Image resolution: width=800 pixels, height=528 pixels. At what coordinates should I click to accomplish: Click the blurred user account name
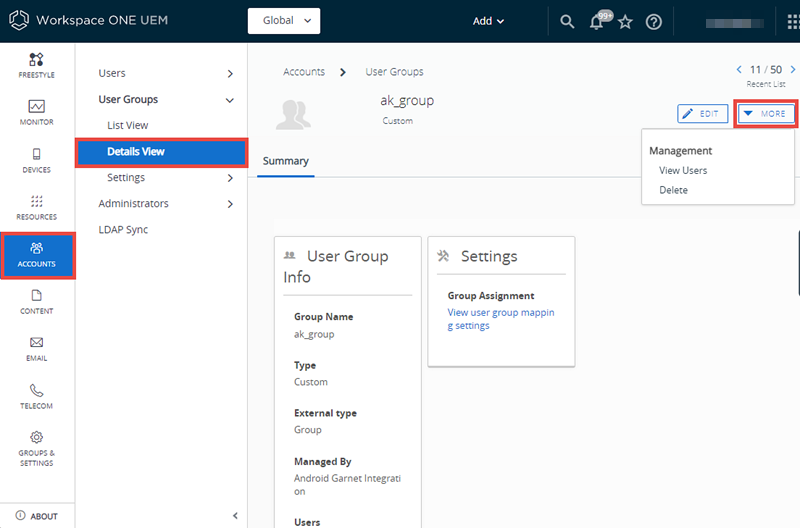(x=734, y=23)
